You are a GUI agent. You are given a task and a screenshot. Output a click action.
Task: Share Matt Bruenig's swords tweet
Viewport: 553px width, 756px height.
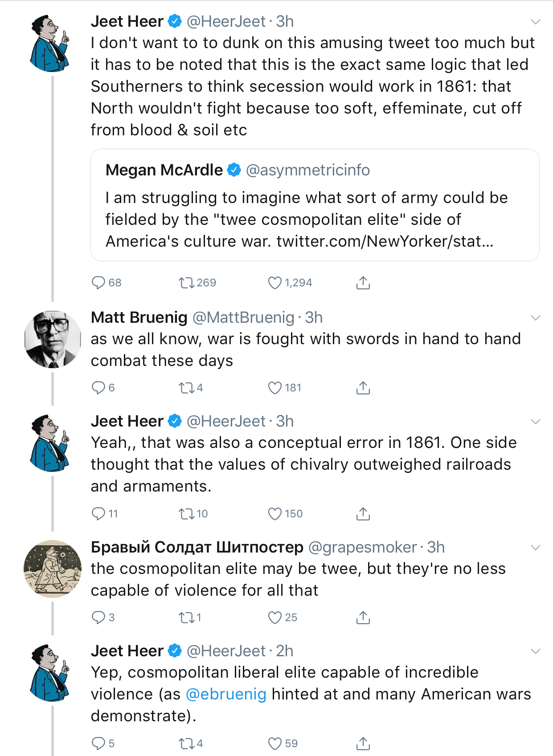tap(363, 388)
